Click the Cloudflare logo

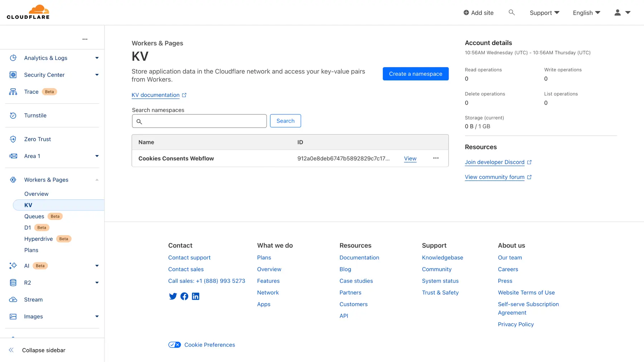click(28, 12)
